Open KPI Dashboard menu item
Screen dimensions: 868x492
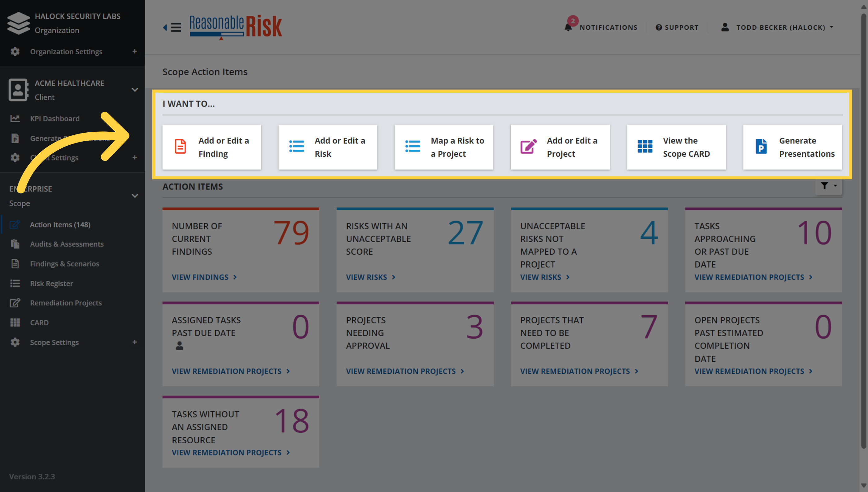[55, 118]
